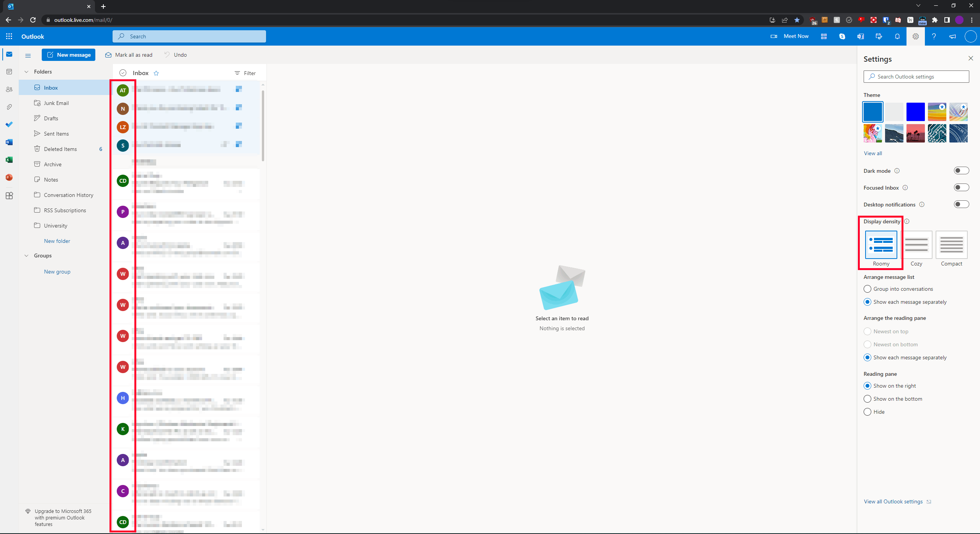Viewport: 980px width, 534px height.
Task: Collapse the Folders section chevron
Action: (x=26, y=72)
